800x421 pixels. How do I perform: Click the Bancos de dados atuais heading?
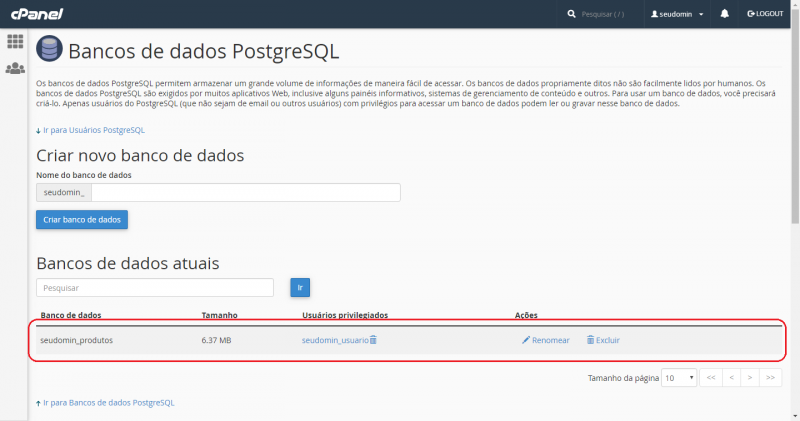128,263
